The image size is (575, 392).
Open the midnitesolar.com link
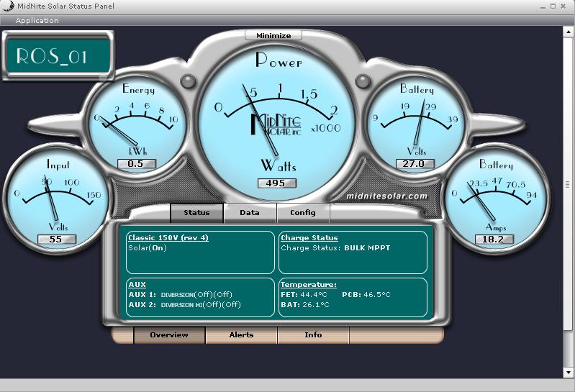(x=387, y=196)
